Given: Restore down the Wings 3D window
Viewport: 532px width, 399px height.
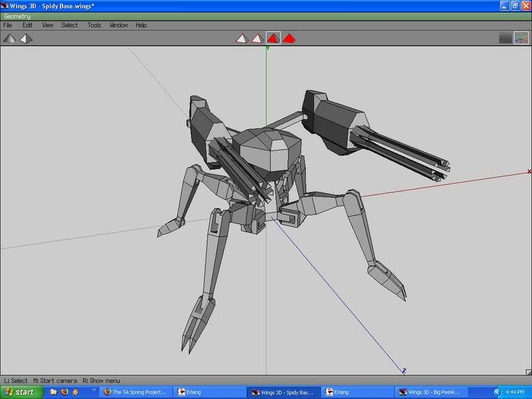Looking at the screenshot, I should [x=515, y=6].
